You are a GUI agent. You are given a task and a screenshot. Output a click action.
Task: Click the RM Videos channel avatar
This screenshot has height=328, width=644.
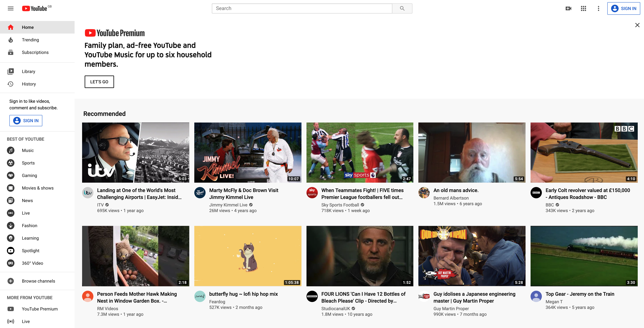(x=88, y=297)
